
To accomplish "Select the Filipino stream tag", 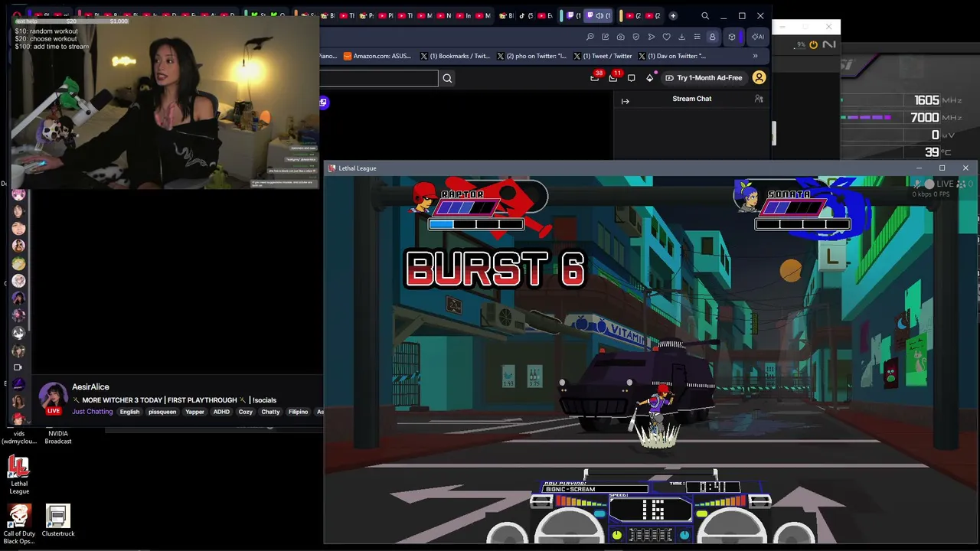I will pyautogui.click(x=298, y=412).
